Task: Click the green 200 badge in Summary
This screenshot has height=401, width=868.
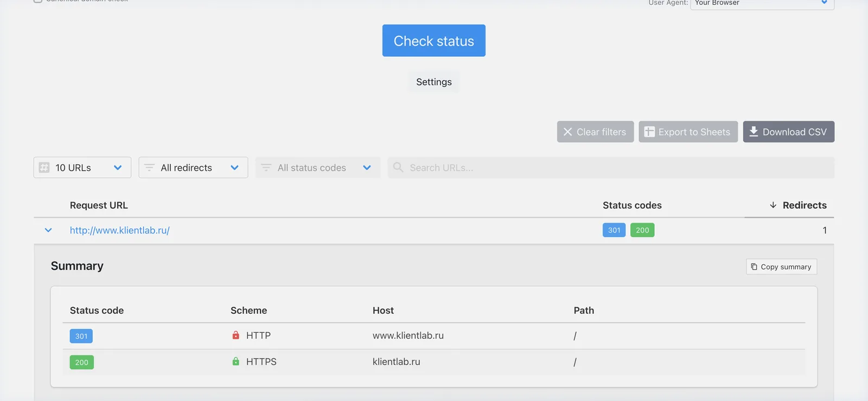Action: click(82, 362)
